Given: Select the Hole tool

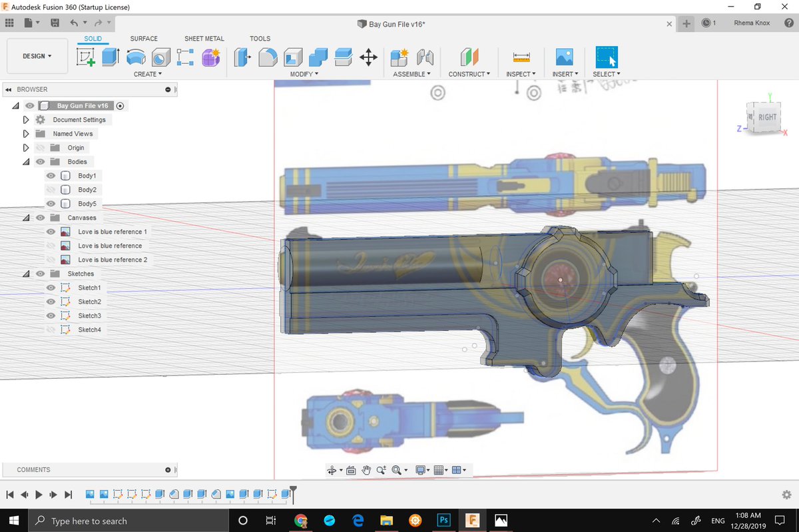Looking at the screenshot, I should (x=160, y=57).
